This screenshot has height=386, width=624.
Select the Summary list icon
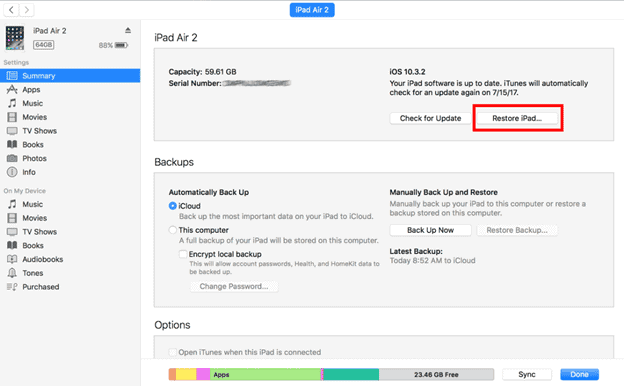click(12, 76)
